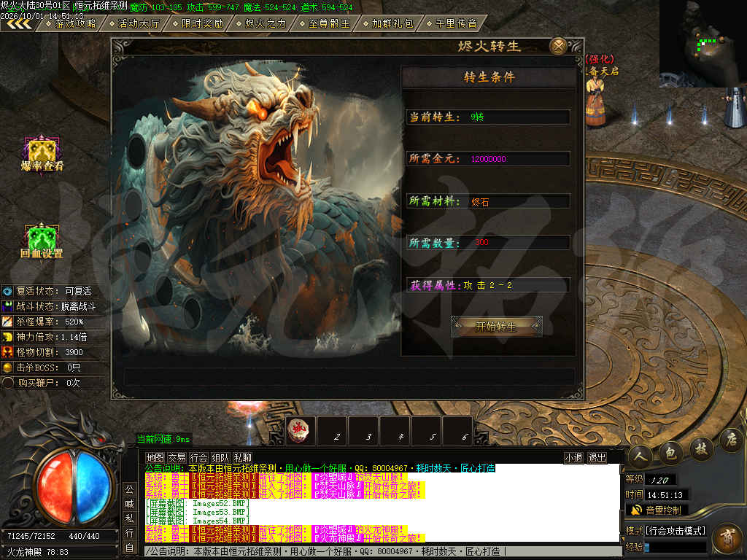This screenshot has width=747, height=560.
Task: Click the 退出 exit button
Action: click(x=597, y=458)
